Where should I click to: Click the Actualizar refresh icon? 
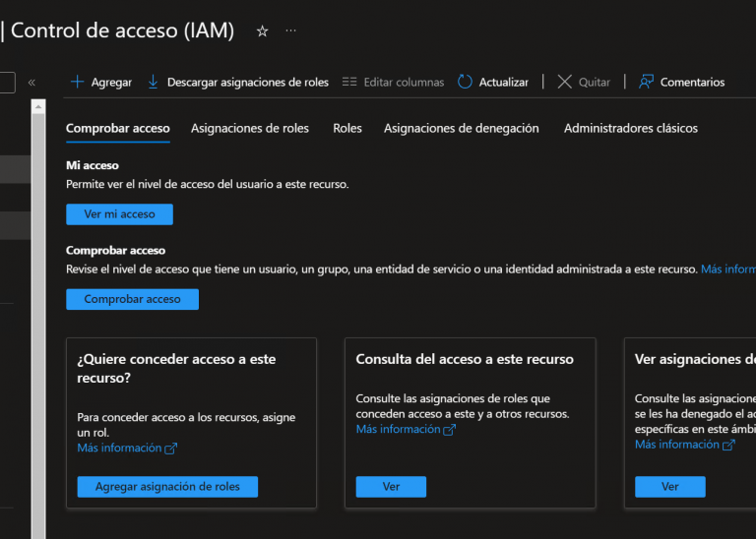[x=465, y=83]
